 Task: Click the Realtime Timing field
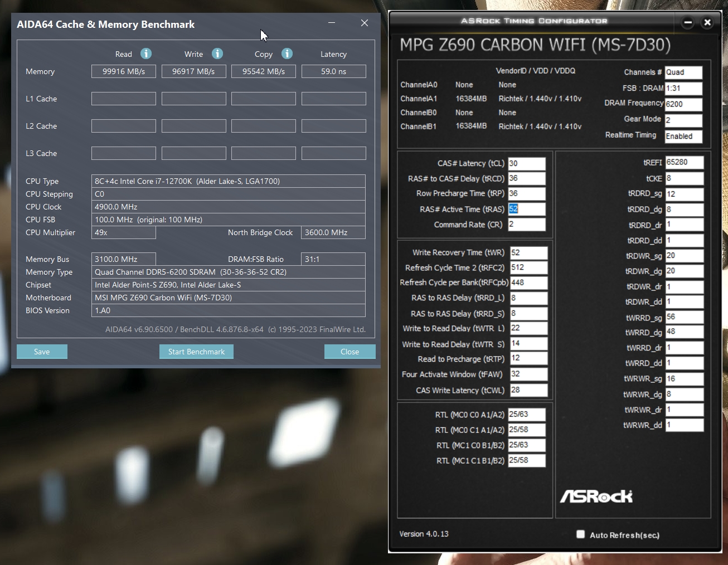[x=683, y=137]
